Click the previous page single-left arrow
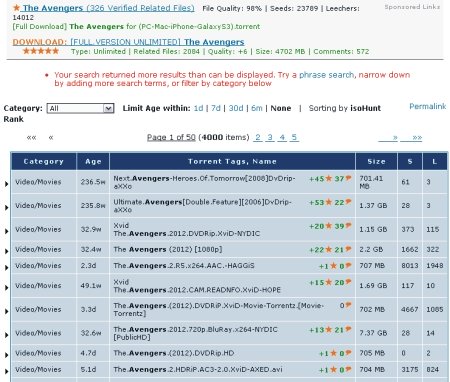450x382 pixels. (x=51, y=137)
